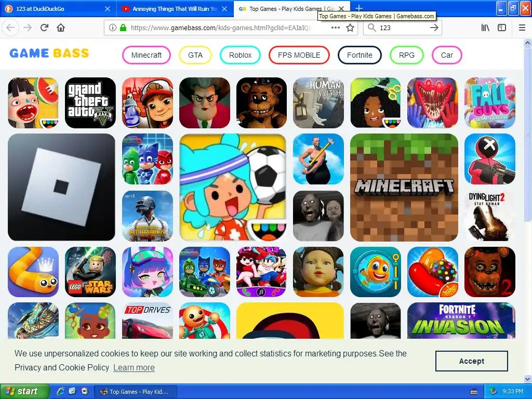
Task: Select the Car category pill
Action: coord(447,55)
